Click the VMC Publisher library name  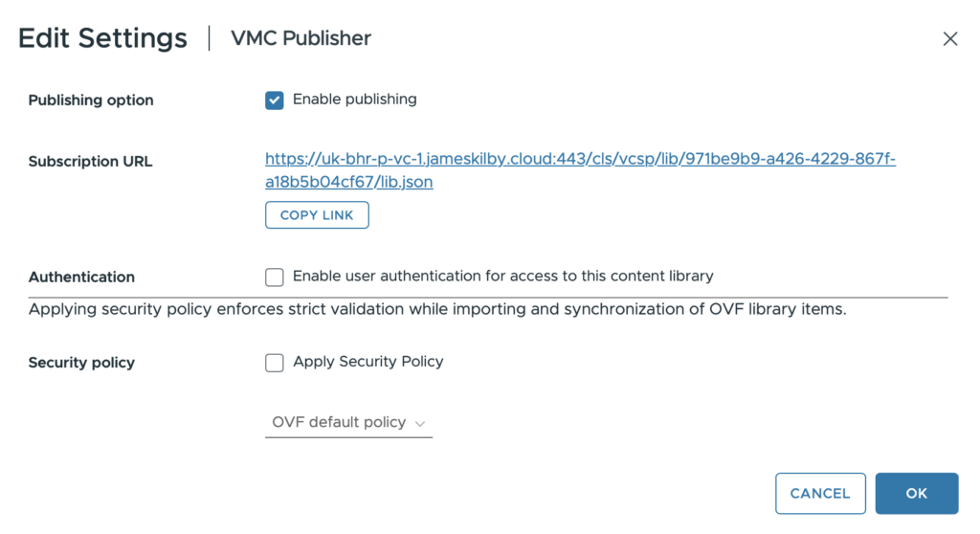pyautogui.click(x=301, y=39)
